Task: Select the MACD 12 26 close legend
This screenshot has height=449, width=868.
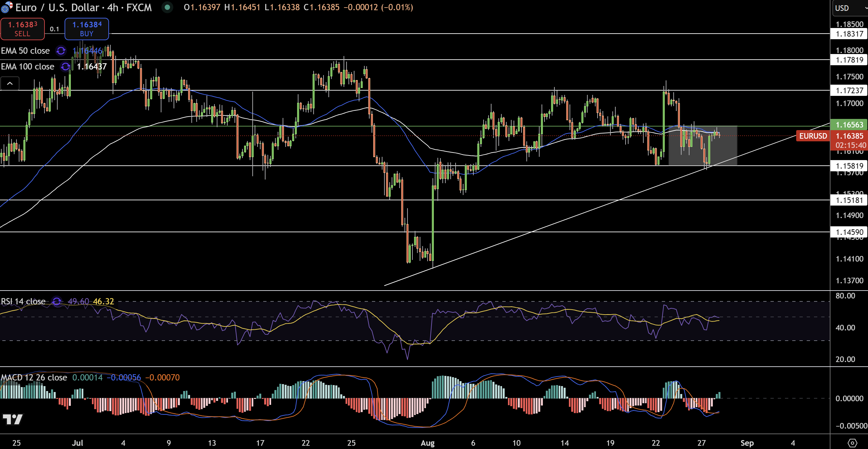Action: click(x=34, y=377)
